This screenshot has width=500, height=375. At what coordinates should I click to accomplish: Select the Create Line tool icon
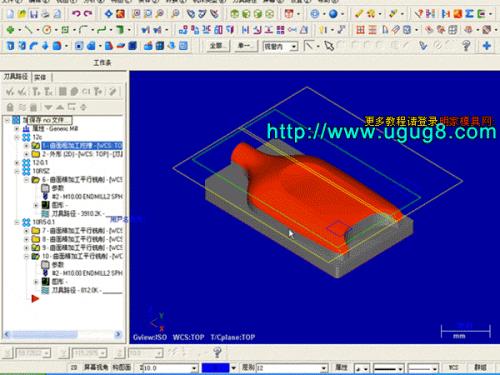point(29,30)
